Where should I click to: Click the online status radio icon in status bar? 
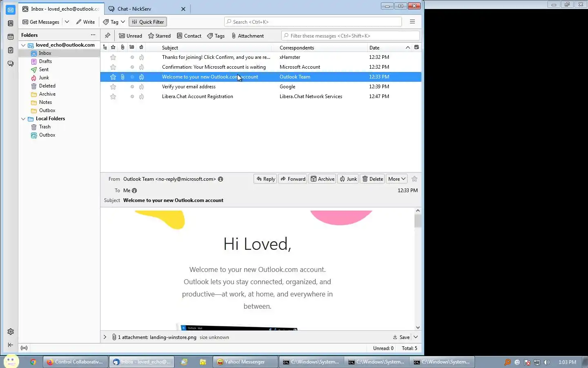[x=24, y=348]
